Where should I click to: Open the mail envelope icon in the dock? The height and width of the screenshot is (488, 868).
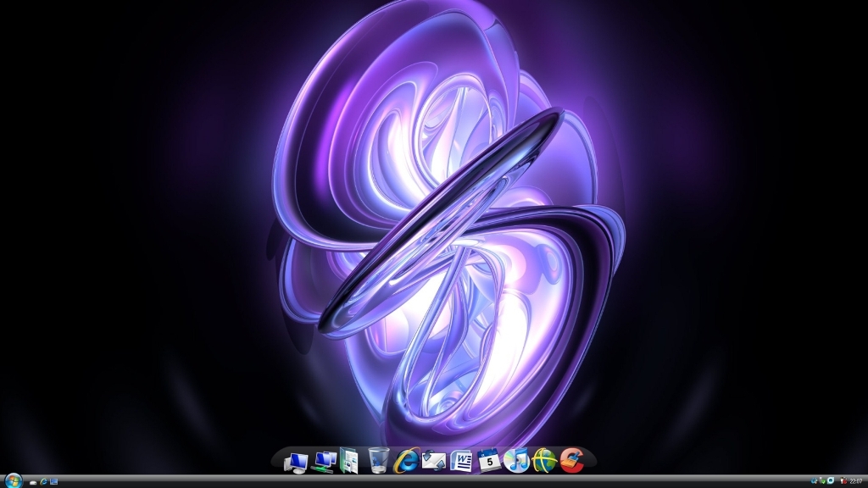(x=434, y=460)
